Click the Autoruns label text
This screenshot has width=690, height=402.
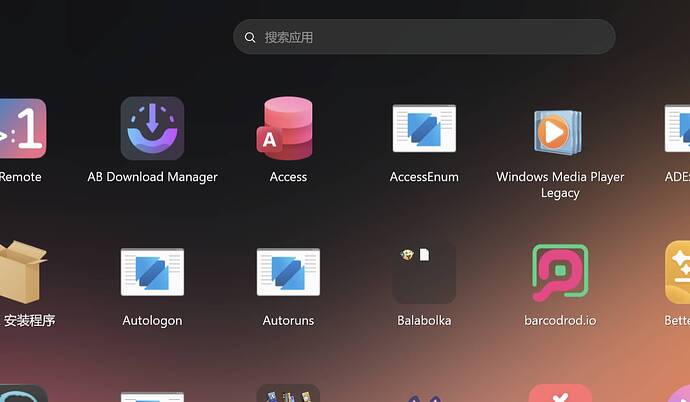click(288, 321)
